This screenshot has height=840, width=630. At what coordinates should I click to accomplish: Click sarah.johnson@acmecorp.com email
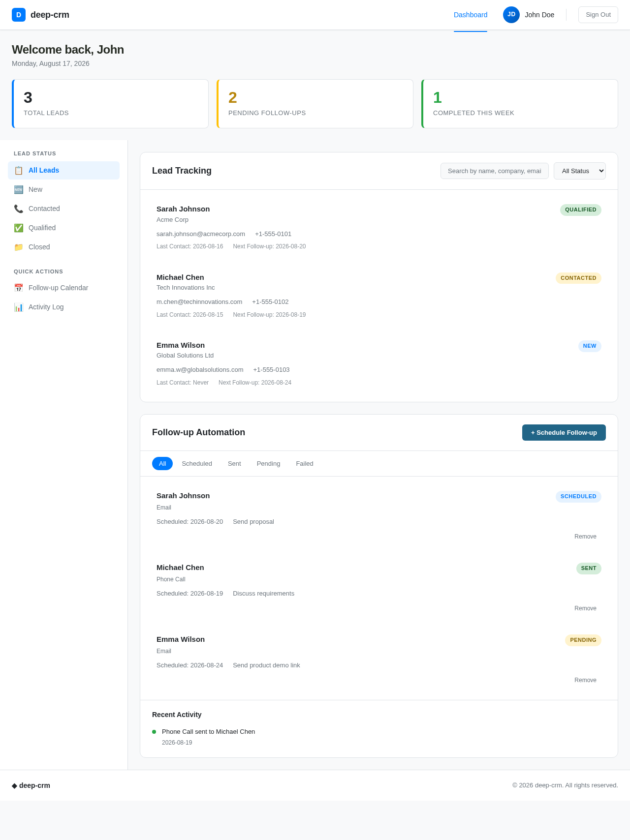click(201, 234)
